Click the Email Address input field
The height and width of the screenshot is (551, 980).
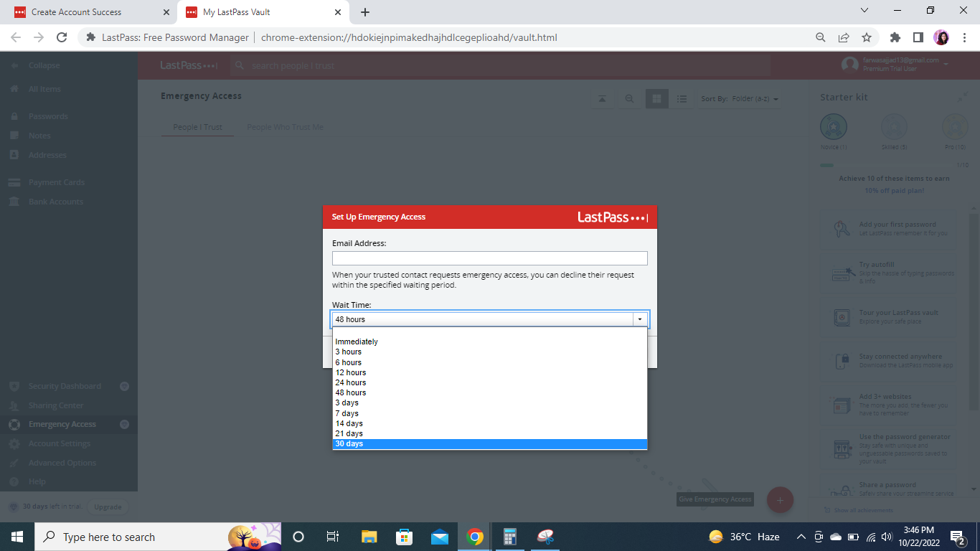(x=489, y=258)
